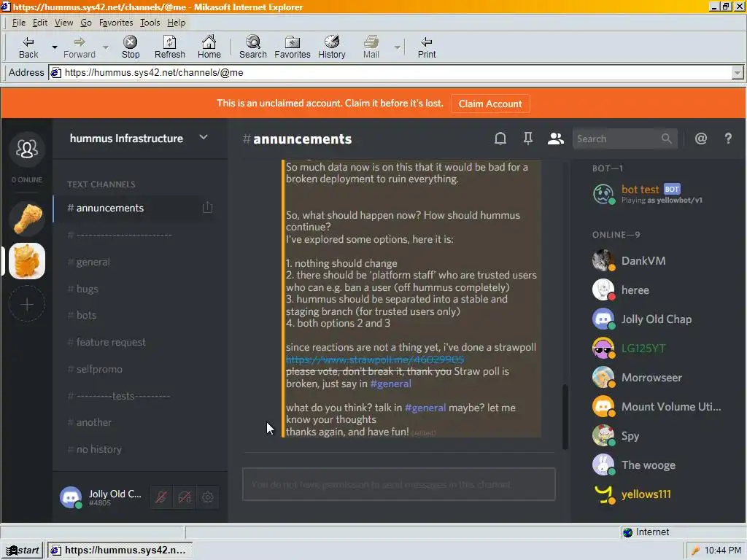This screenshot has height=560, width=747.
Task: Open the friends home icon
Action: coord(27,149)
